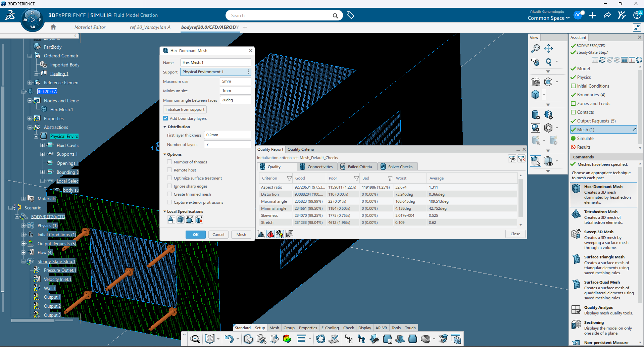Viewport: 644px width, 347px height.
Task: Open the Material Editor tab
Action: [90, 27]
